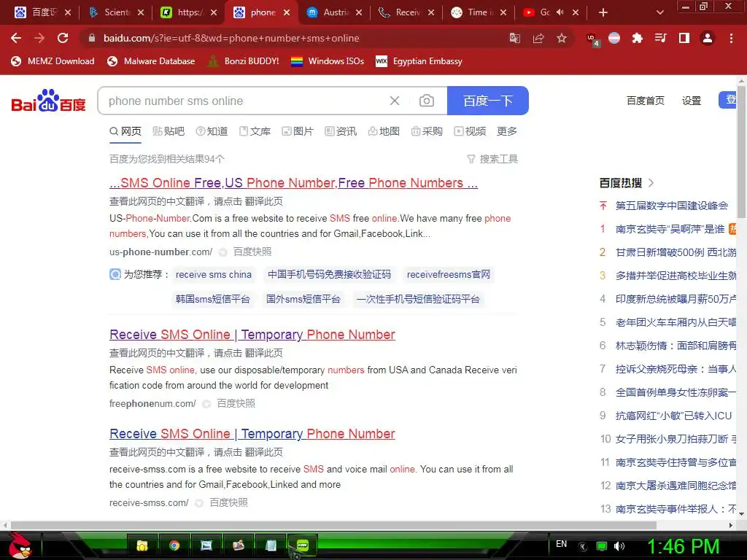Close the current phone search tab
747x560 pixels.
287,12
